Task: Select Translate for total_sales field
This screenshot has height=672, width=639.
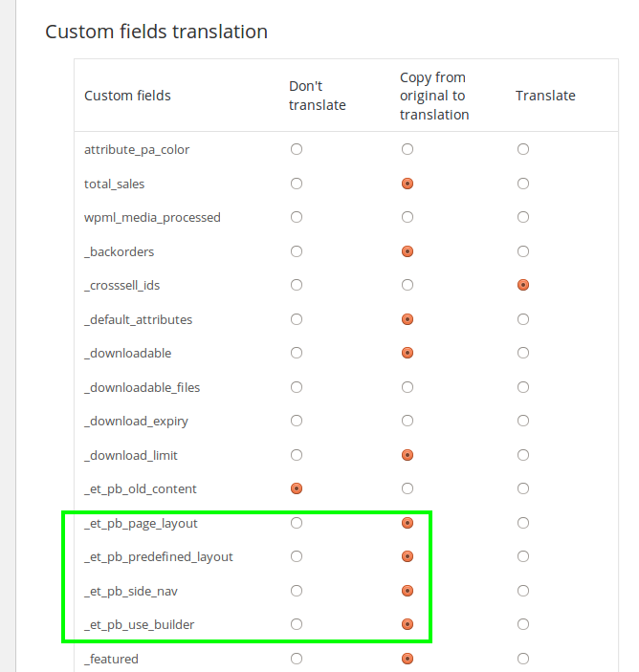Action: (x=523, y=184)
